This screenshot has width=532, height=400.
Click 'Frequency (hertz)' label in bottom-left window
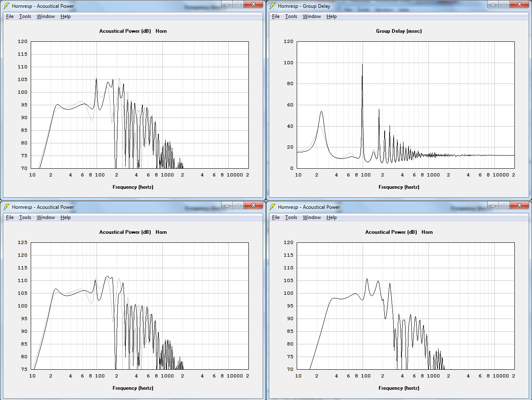pyautogui.click(x=133, y=388)
